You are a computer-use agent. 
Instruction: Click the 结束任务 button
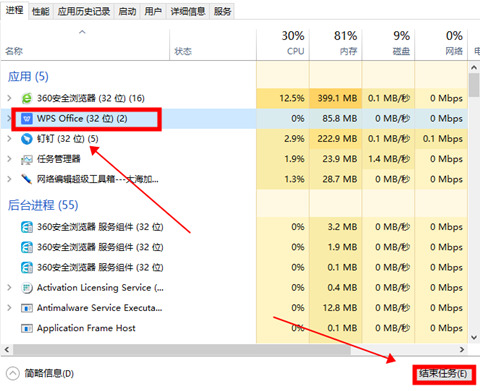pos(443,373)
